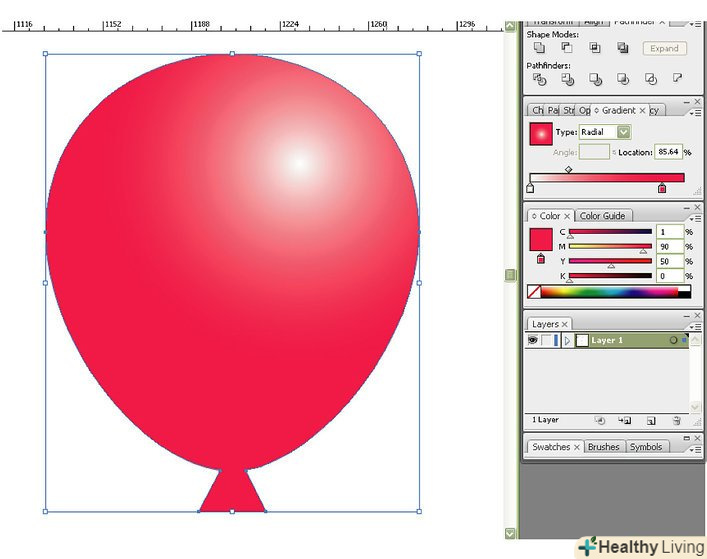Viewport: 707px width, 559px height.
Task: Open the gradient Type dropdown
Action: click(624, 132)
